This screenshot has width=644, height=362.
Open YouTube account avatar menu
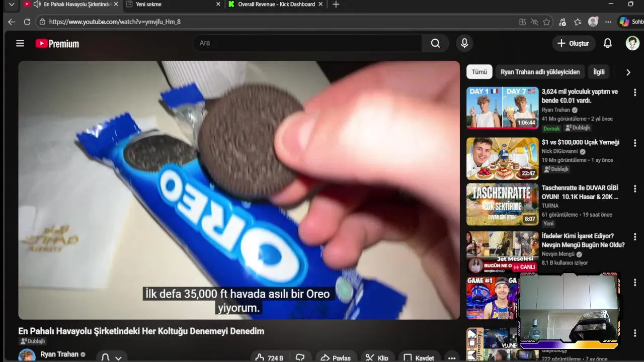tap(632, 43)
